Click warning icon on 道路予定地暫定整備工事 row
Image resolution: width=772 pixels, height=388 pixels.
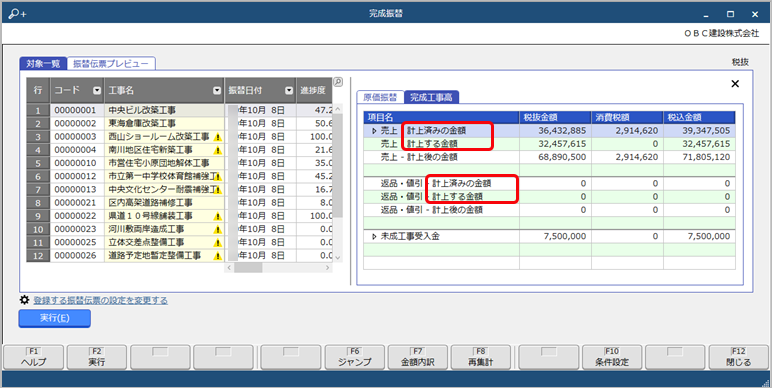click(x=218, y=257)
